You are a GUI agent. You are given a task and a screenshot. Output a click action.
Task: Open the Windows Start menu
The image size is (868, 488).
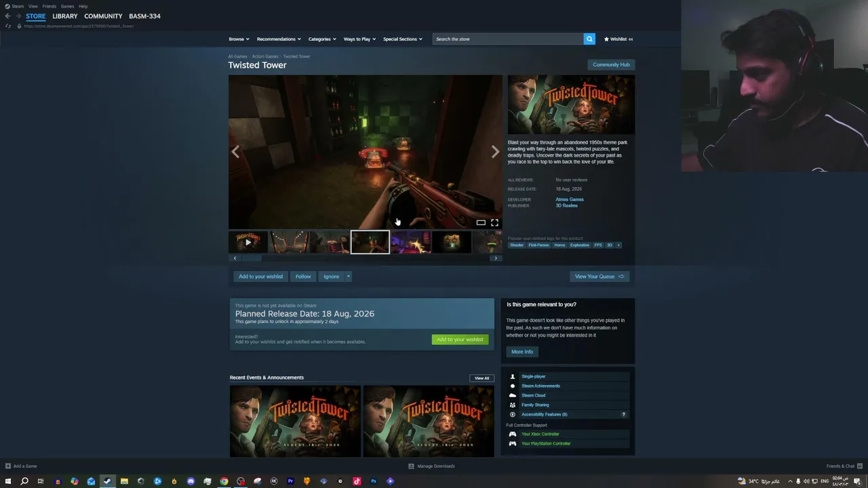click(x=8, y=481)
